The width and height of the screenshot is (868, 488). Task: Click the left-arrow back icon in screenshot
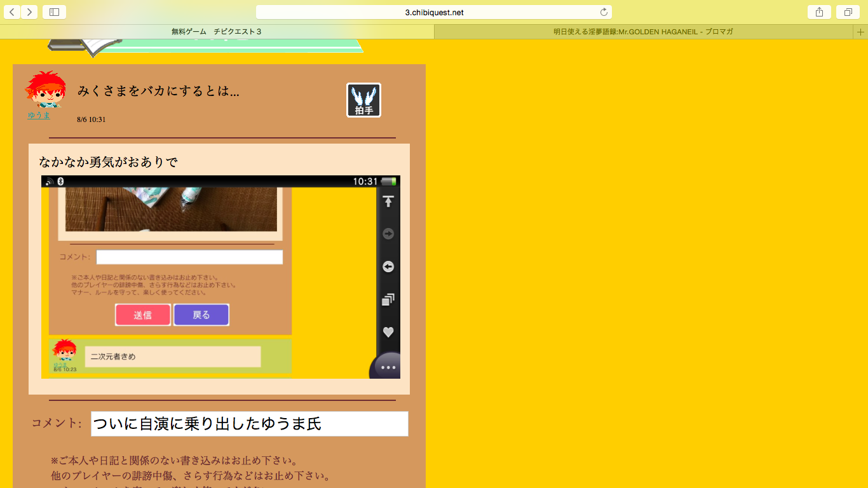pos(388,267)
